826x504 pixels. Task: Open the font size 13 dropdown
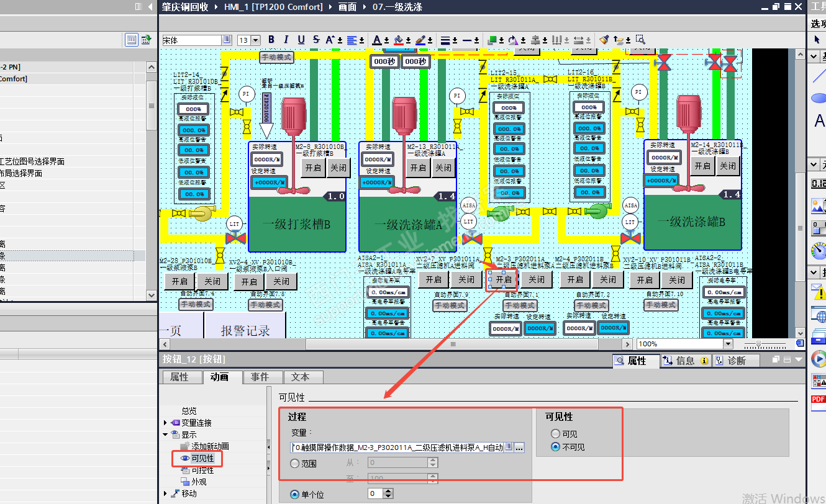255,40
